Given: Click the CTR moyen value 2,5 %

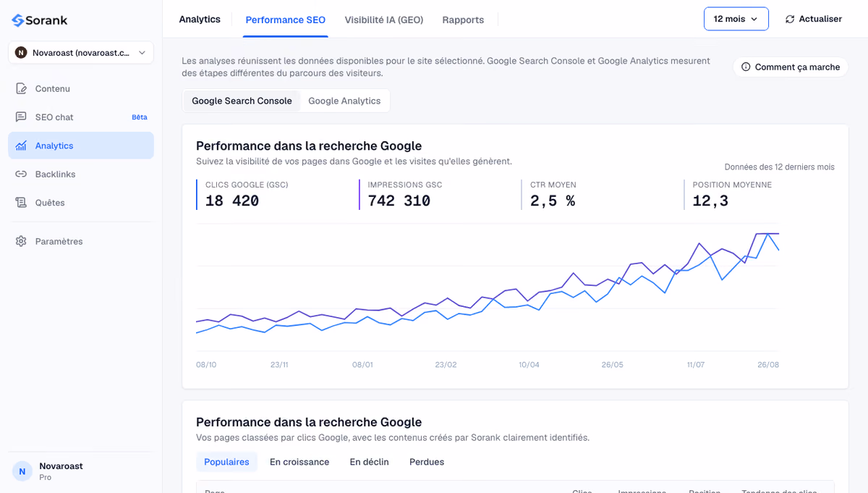Looking at the screenshot, I should point(553,201).
